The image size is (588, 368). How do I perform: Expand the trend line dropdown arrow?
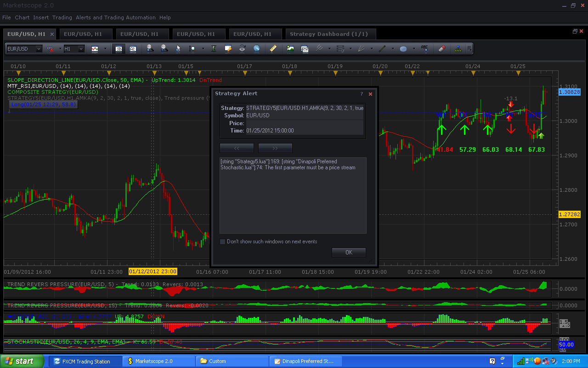[393, 48]
